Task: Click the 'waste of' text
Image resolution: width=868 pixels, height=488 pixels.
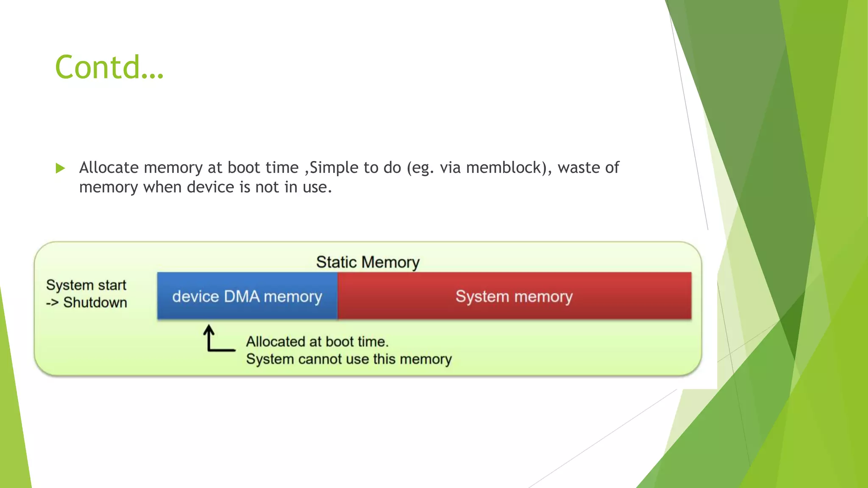Action: tap(588, 167)
